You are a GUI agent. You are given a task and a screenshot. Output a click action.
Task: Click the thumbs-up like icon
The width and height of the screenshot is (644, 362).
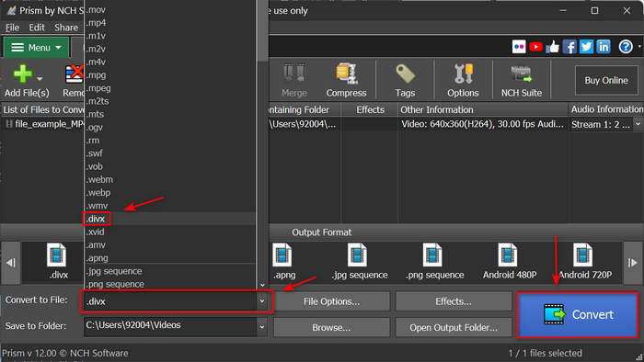[x=552, y=47]
